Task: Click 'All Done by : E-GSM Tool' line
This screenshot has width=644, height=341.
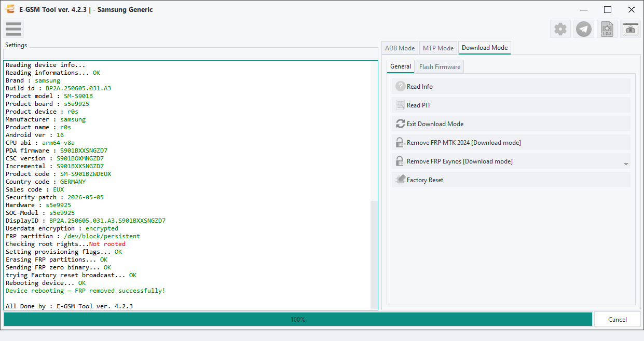Action: tap(69, 306)
